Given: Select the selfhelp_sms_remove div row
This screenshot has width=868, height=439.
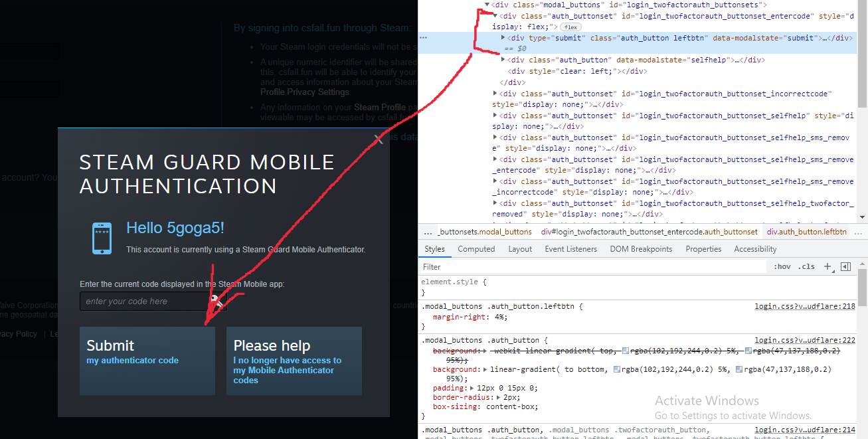Looking at the screenshot, I should [x=671, y=143].
